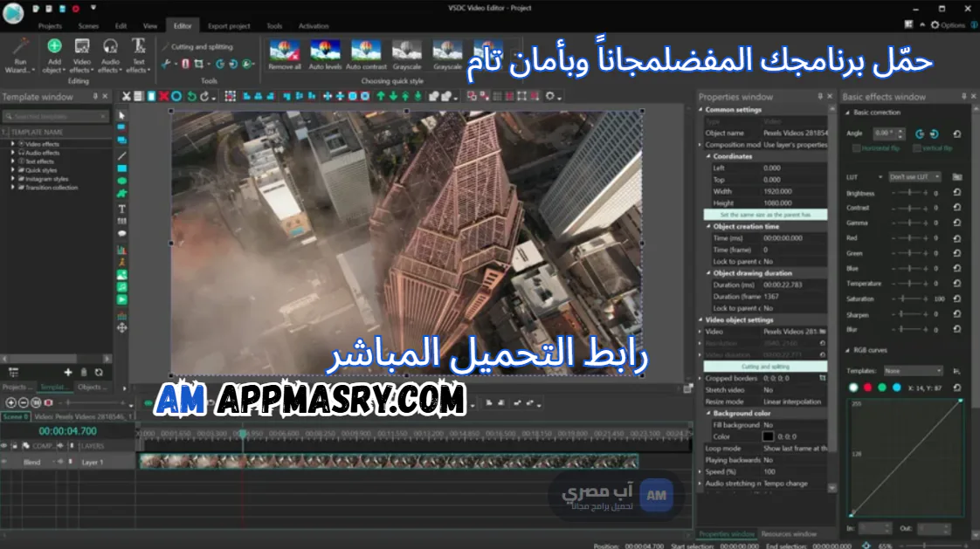Expand the Audio effects template folder
980x549 pixels.
tap(12, 153)
